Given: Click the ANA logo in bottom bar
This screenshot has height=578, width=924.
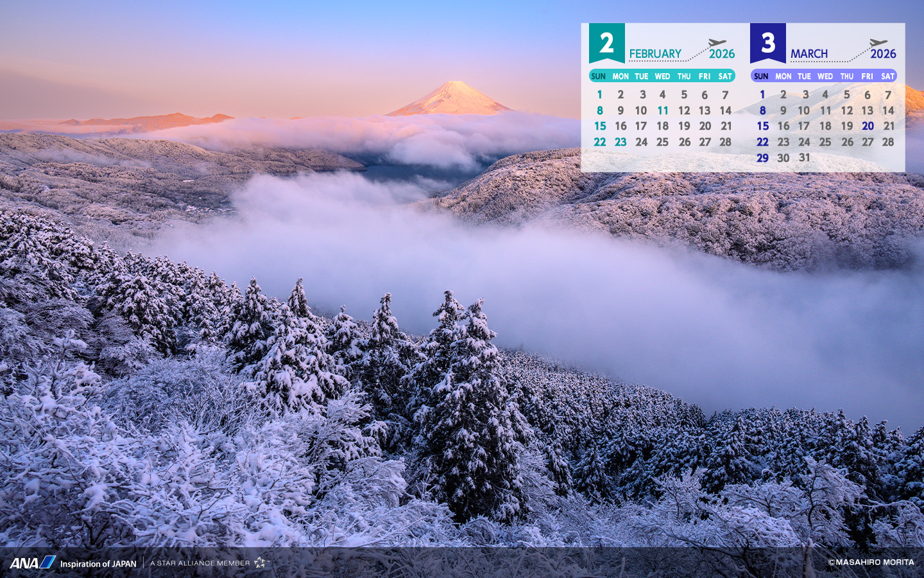Looking at the screenshot, I should point(32,563).
